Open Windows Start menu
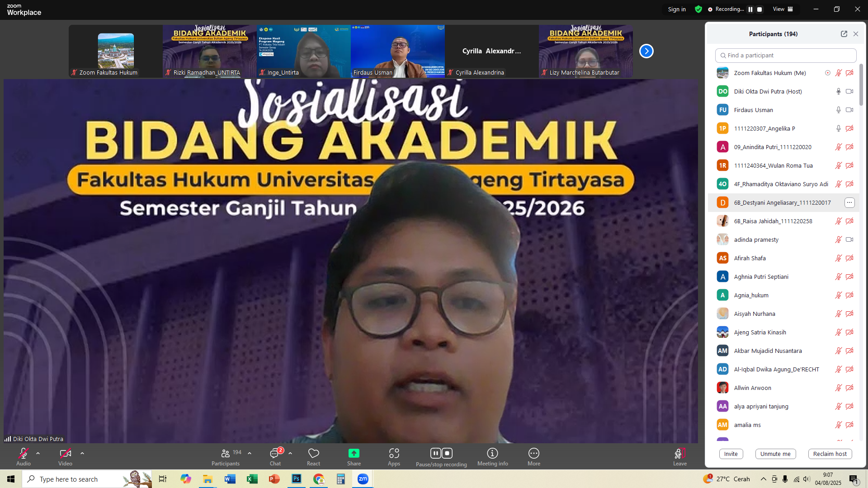This screenshot has width=868, height=488. (x=11, y=479)
